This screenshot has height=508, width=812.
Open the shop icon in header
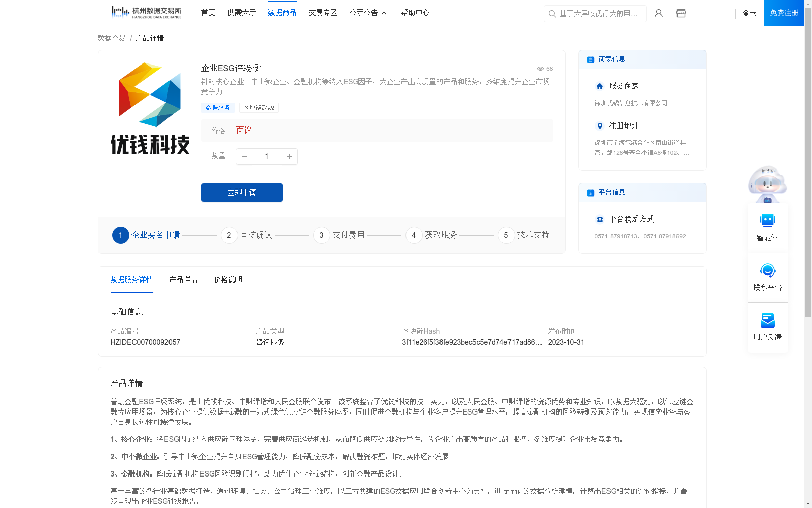coord(681,13)
